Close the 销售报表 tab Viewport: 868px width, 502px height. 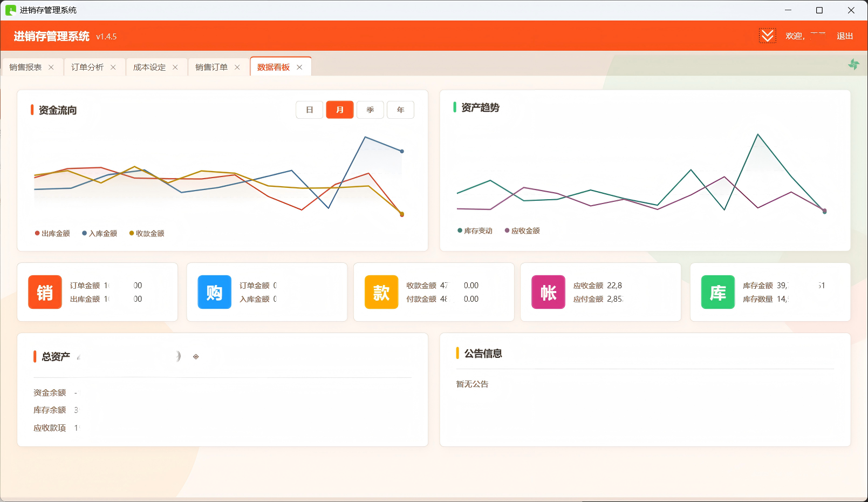51,67
